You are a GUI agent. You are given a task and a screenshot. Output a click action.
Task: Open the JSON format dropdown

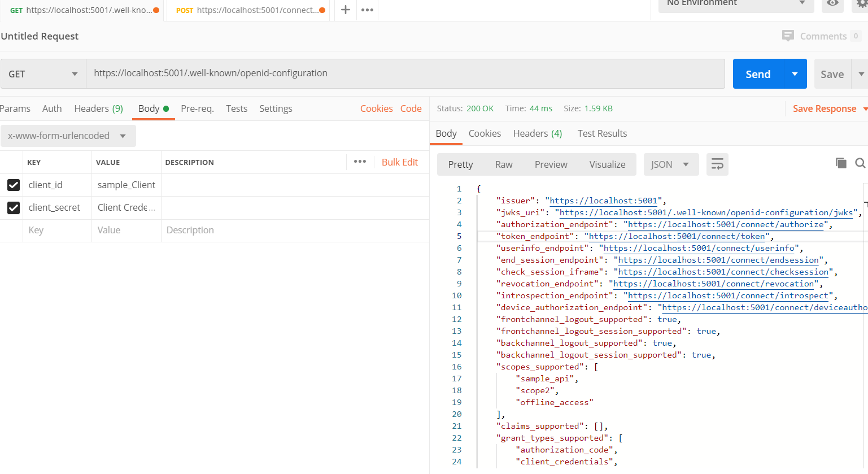[671, 164]
